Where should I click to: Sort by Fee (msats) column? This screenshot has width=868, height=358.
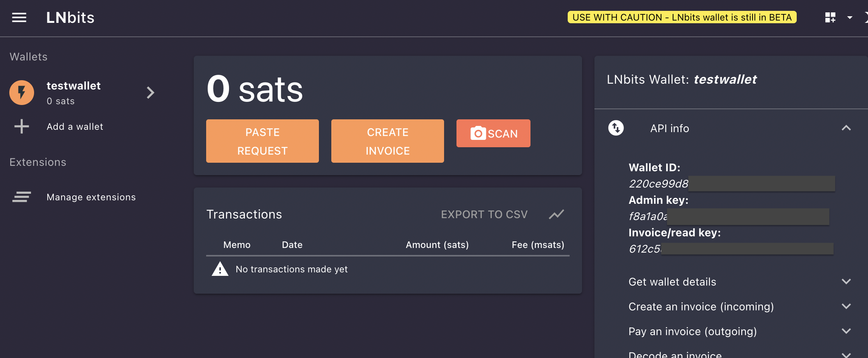(538, 245)
